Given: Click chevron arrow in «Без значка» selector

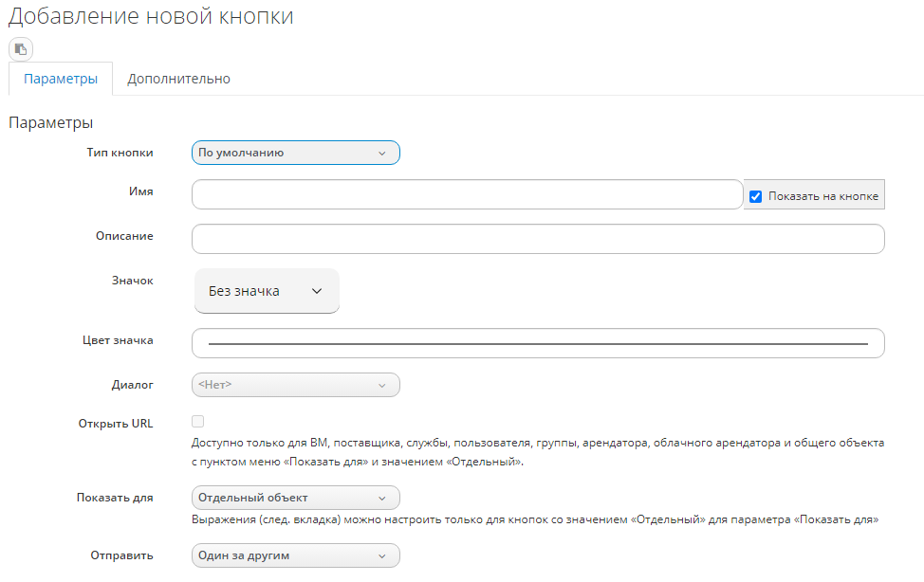Looking at the screenshot, I should (317, 291).
